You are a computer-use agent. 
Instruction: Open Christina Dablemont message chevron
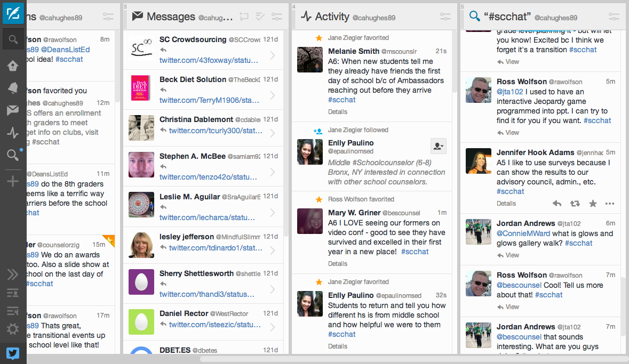(273, 133)
